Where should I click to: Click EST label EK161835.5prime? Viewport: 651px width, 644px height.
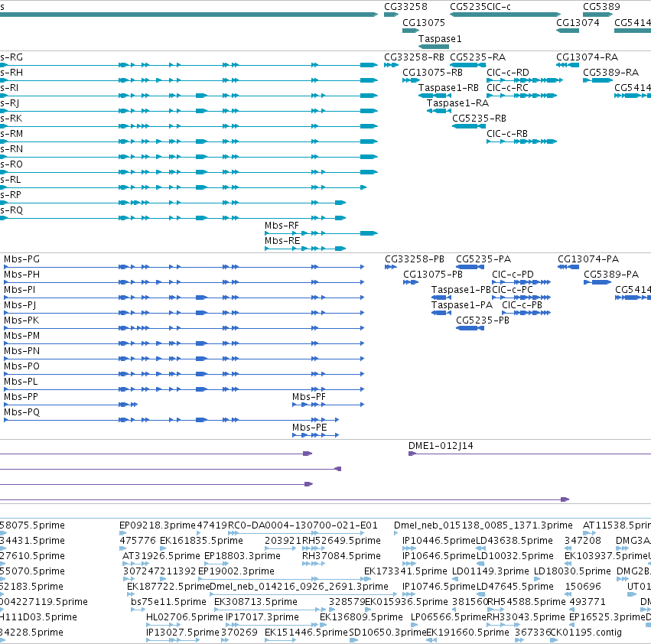tap(201, 541)
